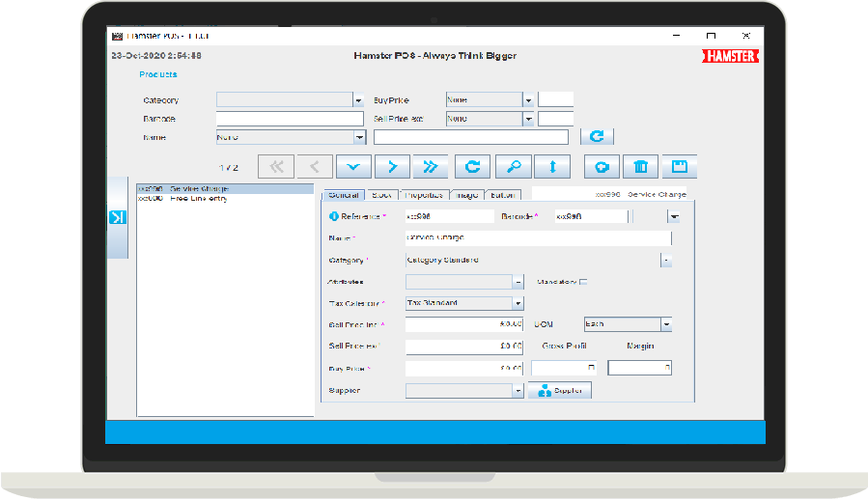
Task: Open the BuyPrice comparison dropdown
Action: tap(528, 100)
